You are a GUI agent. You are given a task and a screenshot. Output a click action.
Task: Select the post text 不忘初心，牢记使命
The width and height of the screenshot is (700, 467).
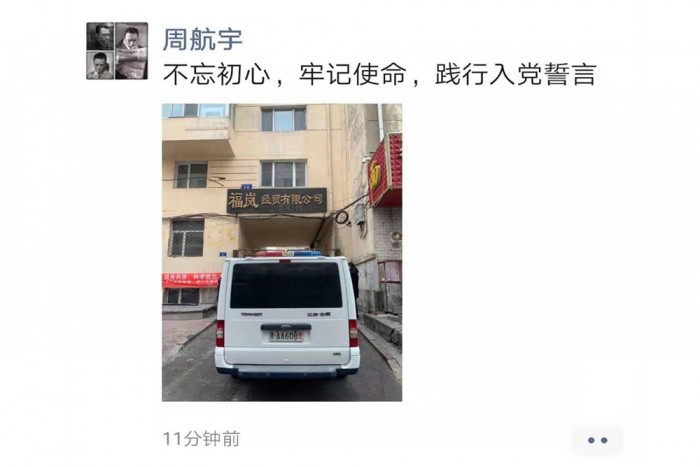click(x=285, y=74)
